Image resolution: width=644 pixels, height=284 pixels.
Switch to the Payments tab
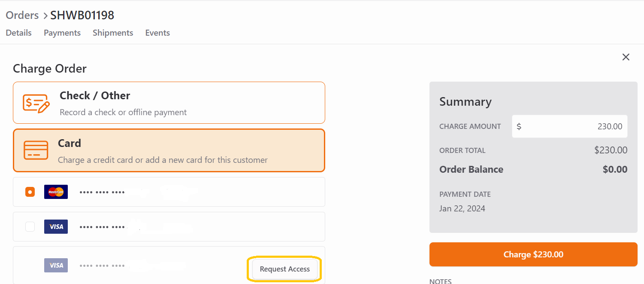pos(62,33)
